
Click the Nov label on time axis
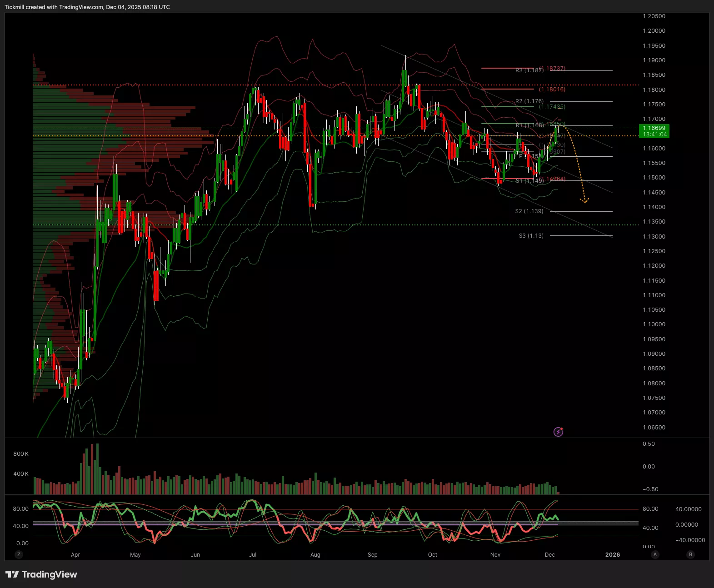point(495,554)
